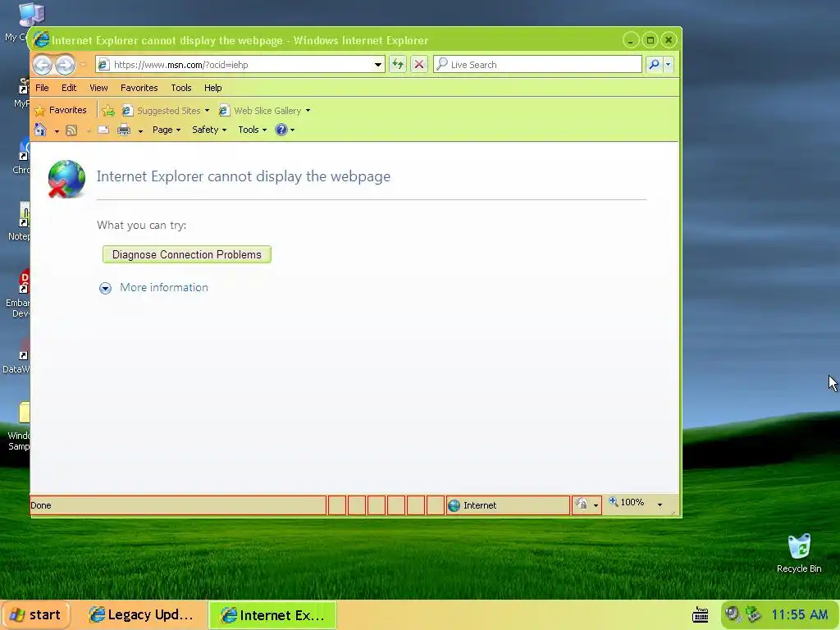Open zoom level dropdown arrow
The height and width of the screenshot is (630, 840).
[x=660, y=504]
